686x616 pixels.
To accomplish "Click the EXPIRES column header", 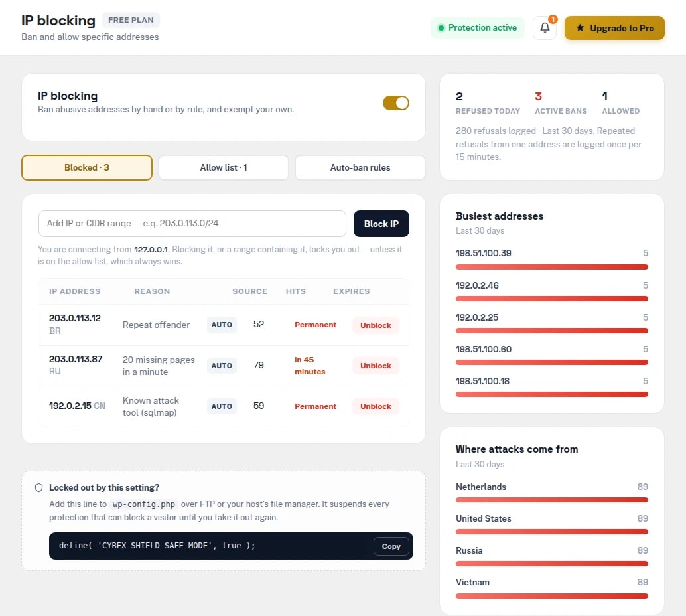I will [x=352, y=291].
